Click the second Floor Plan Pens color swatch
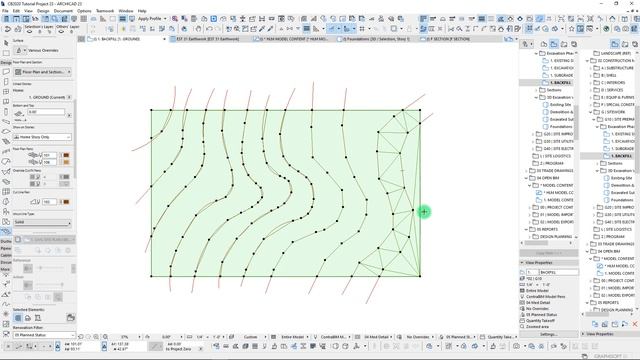 click(66, 162)
